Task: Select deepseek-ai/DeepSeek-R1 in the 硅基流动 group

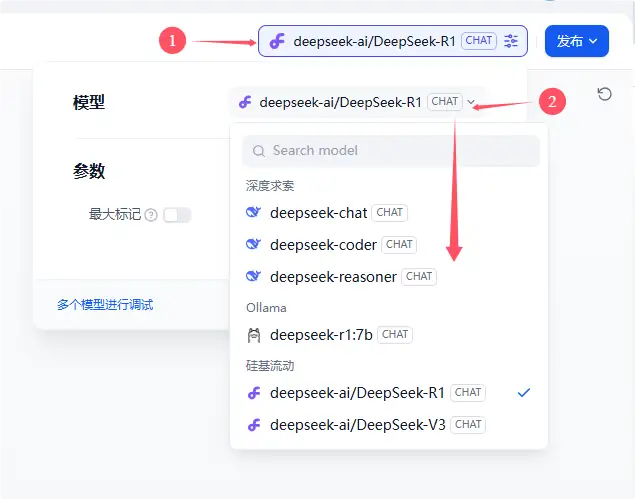Action: (389, 392)
